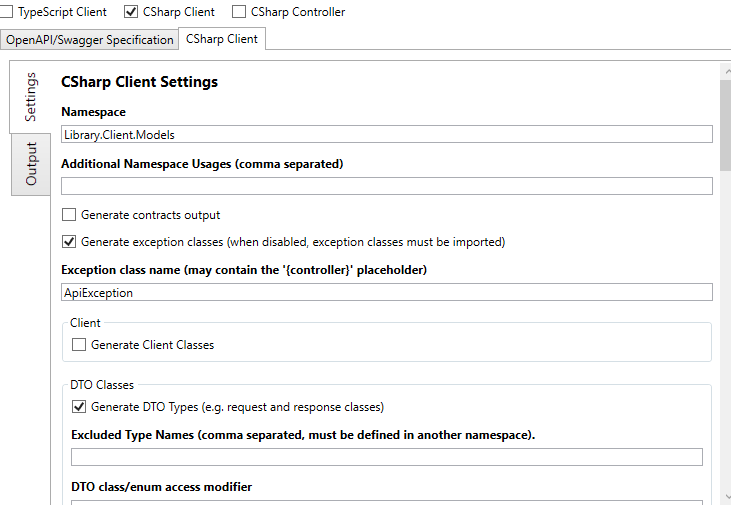Select the CSharp Client tab
Image resolution: width=731 pixels, height=505 pixels.
(x=222, y=39)
